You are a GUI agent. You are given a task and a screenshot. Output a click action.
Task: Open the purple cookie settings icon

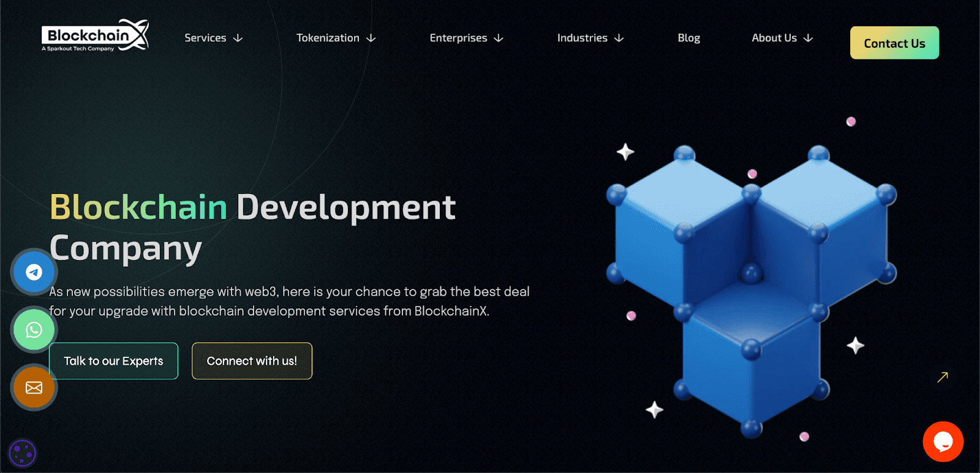click(23, 453)
